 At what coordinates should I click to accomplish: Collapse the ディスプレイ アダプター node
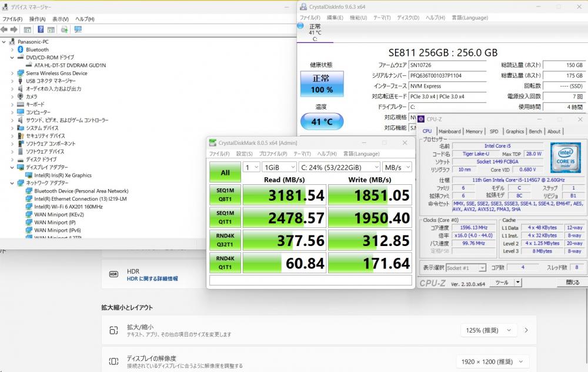(12, 167)
